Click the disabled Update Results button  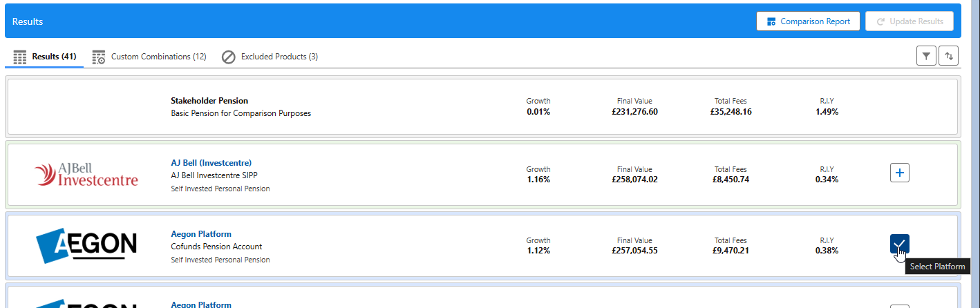(x=910, y=21)
